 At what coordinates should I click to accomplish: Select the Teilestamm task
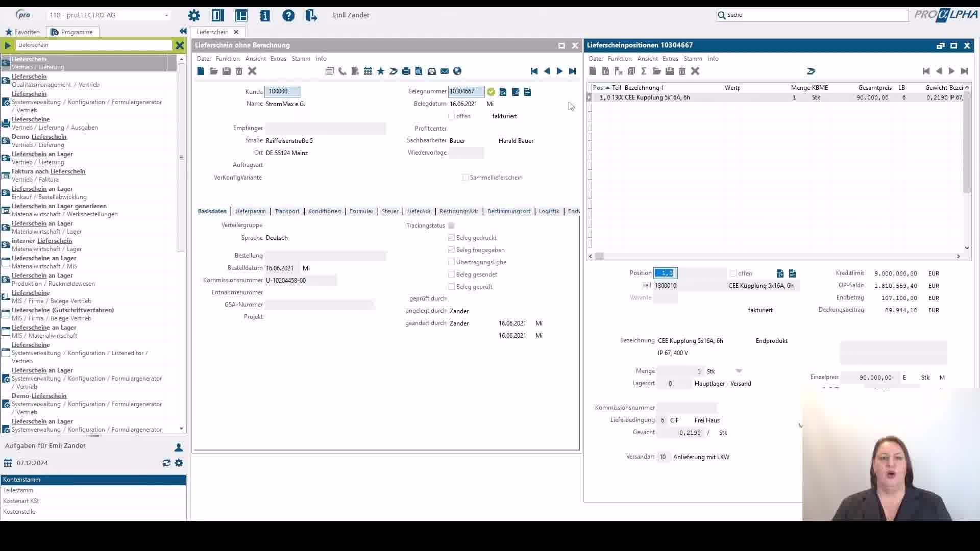tap(93, 490)
